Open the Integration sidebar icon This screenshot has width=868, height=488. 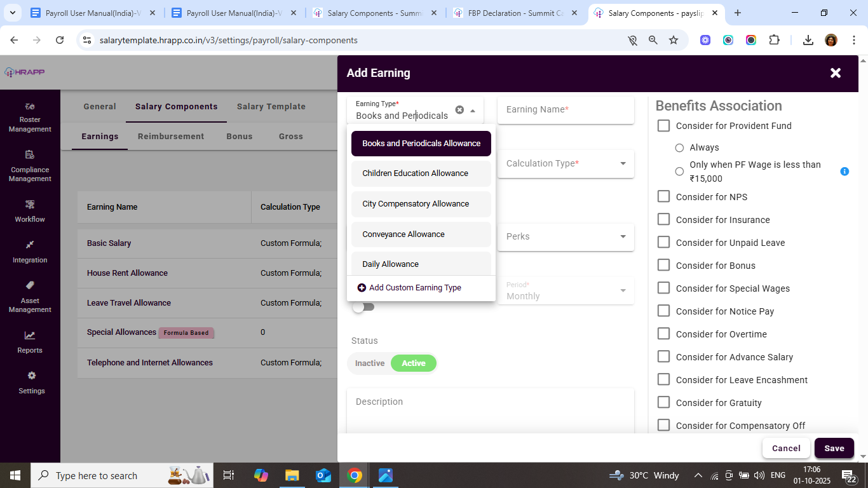click(30, 245)
